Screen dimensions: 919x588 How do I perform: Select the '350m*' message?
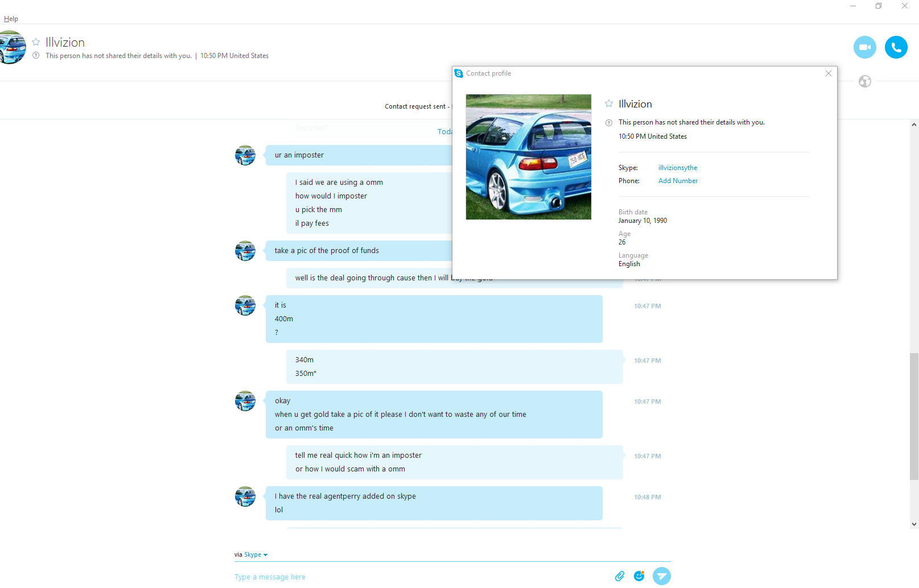[306, 374]
